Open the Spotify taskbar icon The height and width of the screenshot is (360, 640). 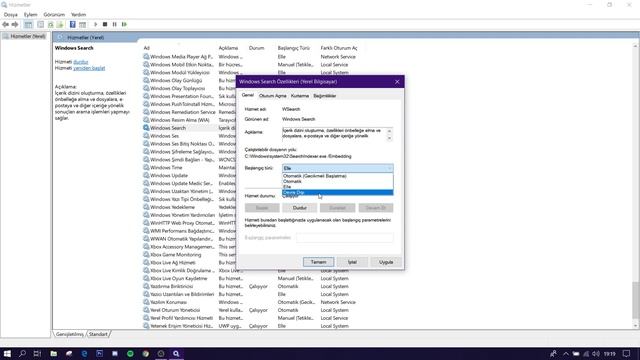point(130,353)
